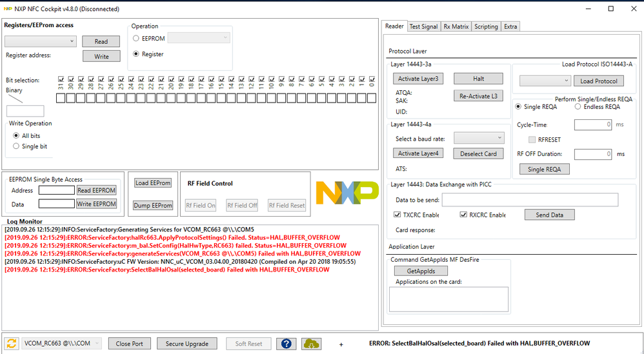The width and height of the screenshot is (644, 354).
Task: Click the uC FW Version log line
Action: click(x=180, y=261)
